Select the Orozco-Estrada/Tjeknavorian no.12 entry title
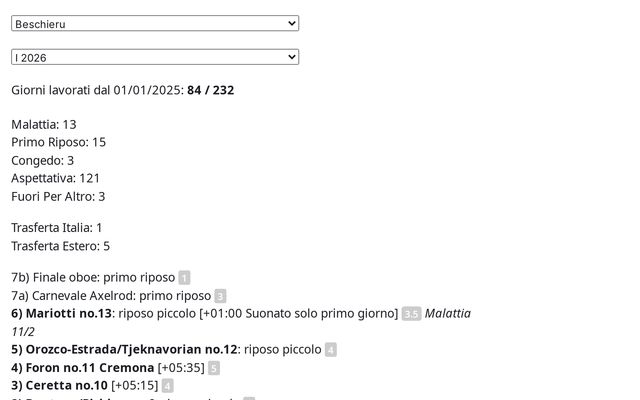This screenshot has width=640, height=400. [124, 350]
